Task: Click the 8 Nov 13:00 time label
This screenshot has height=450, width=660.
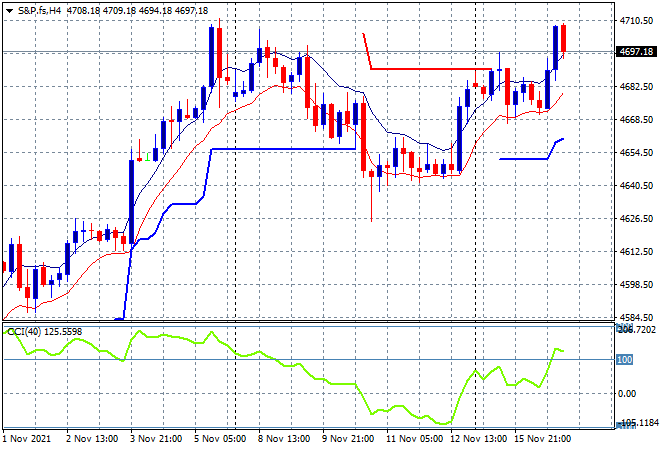Action: pyautogui.click(x=284, y=439)
